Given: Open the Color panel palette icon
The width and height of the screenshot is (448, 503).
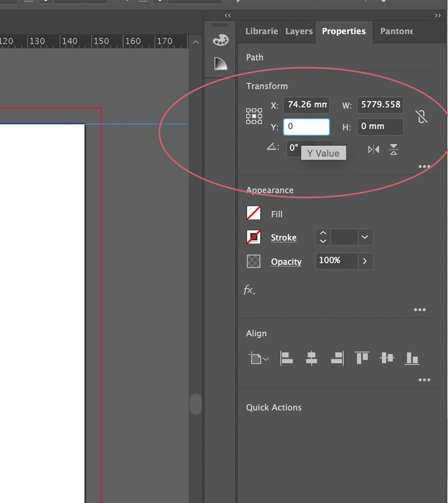Looking at the screenshot, I should [221, 40].
